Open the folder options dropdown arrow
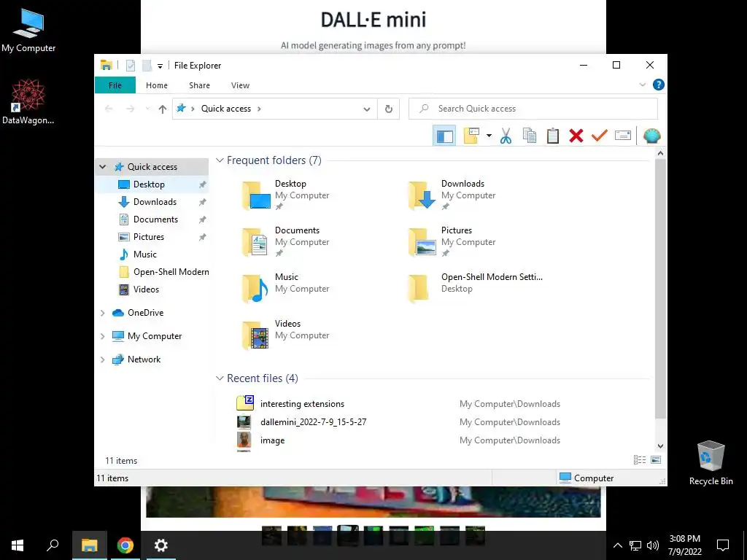The image size is (747, 560). click(x=489, y=136)
